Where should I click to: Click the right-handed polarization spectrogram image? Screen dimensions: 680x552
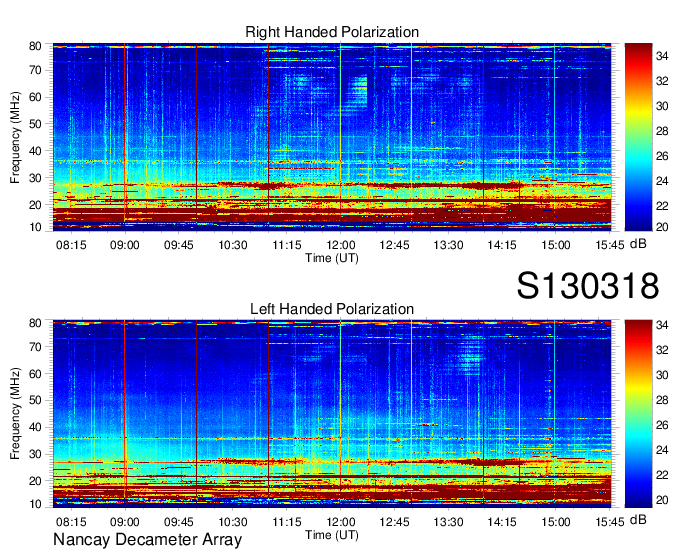click(x=332, y=137)
